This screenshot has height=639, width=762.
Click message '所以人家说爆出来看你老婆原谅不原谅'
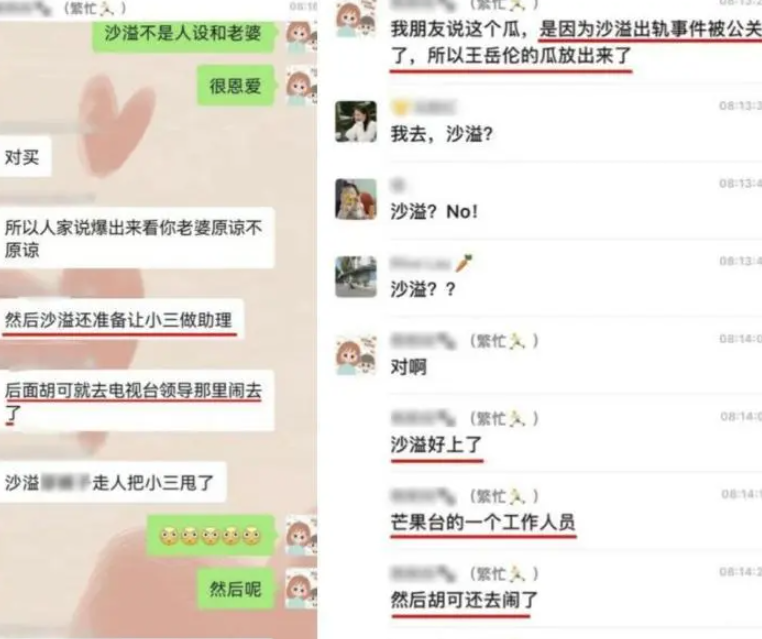click(x=136, y=238)
